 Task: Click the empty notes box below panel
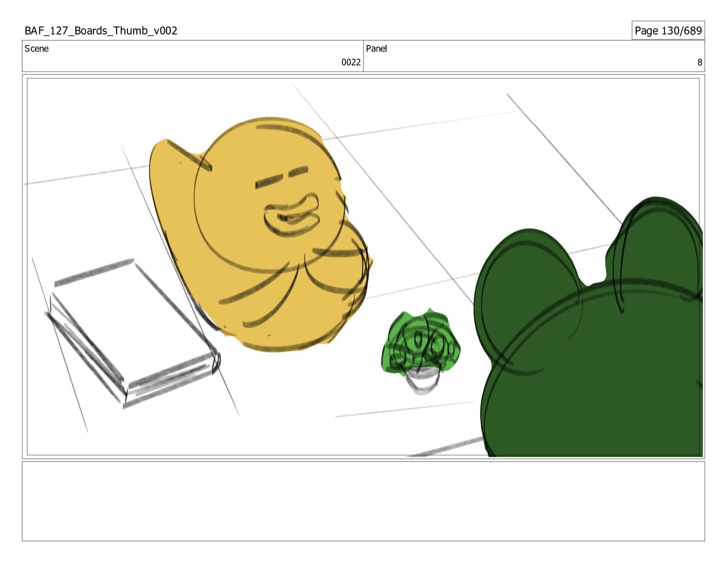(364, 501)
